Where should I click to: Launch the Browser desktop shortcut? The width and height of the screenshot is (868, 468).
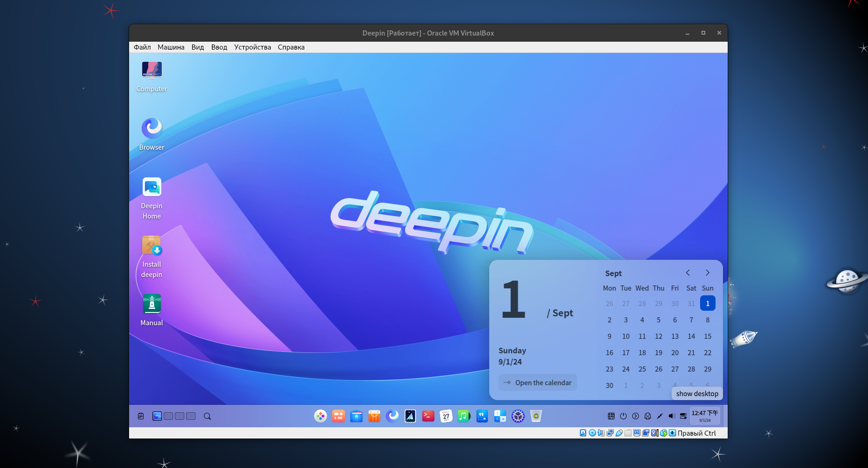(x=152, y=134)
